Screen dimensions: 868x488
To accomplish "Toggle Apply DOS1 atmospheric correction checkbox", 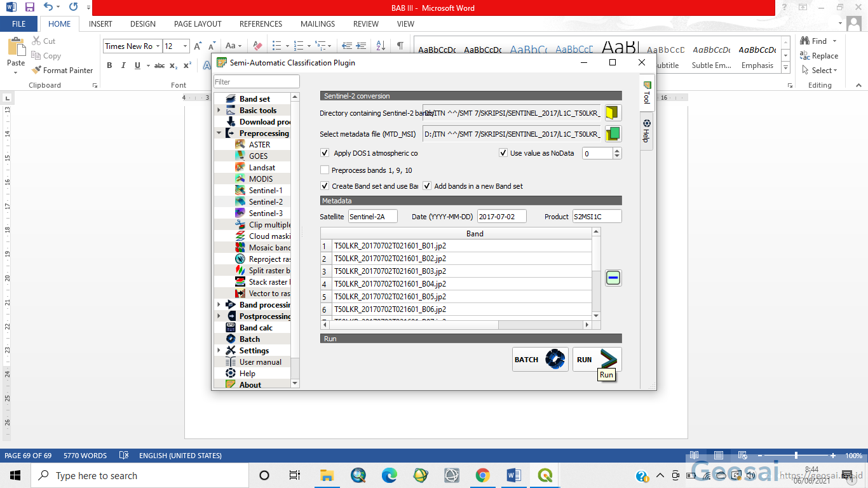I will [x=325, y=153].
